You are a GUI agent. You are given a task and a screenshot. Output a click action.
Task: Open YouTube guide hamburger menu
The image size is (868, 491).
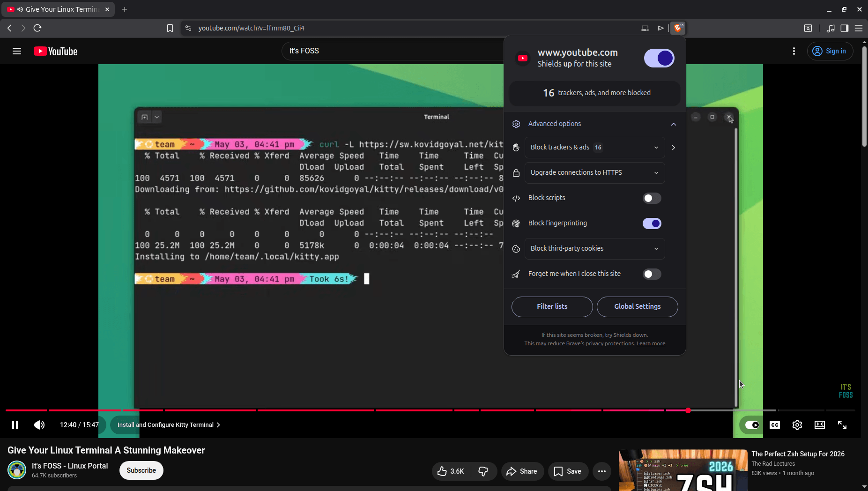pyautogui.click(x=17, y=51)
